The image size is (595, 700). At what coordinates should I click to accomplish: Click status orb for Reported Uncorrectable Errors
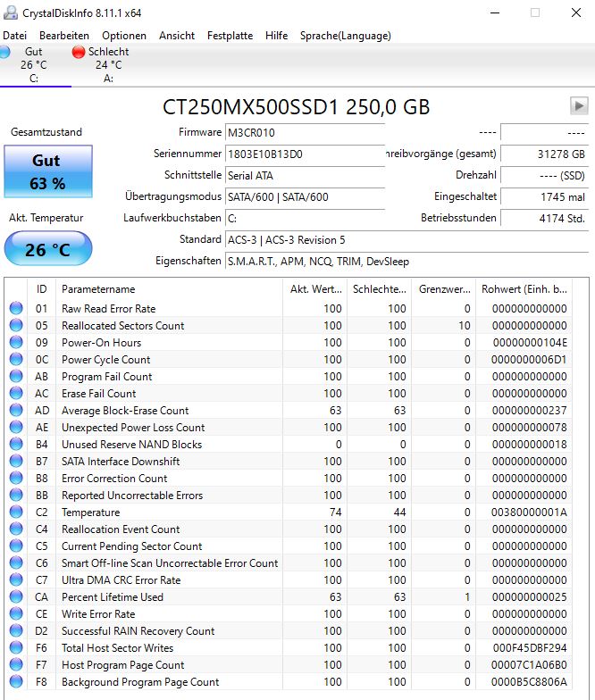(16, 495)
